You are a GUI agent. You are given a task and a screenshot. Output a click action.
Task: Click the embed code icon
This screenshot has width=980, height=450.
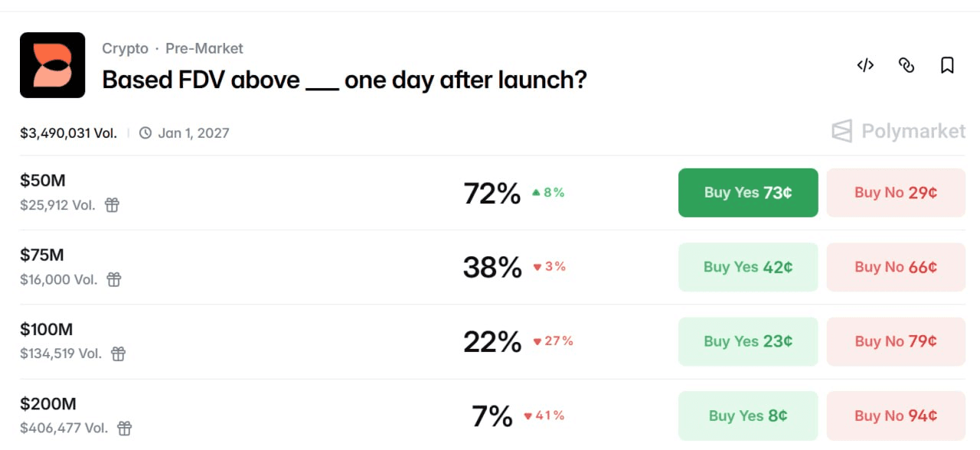(865, 66)
